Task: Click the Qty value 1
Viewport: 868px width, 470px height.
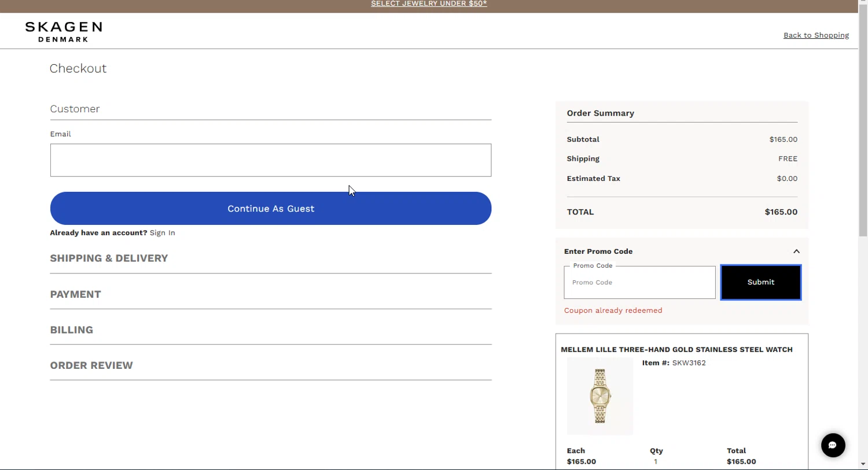Action: (656, 462)
